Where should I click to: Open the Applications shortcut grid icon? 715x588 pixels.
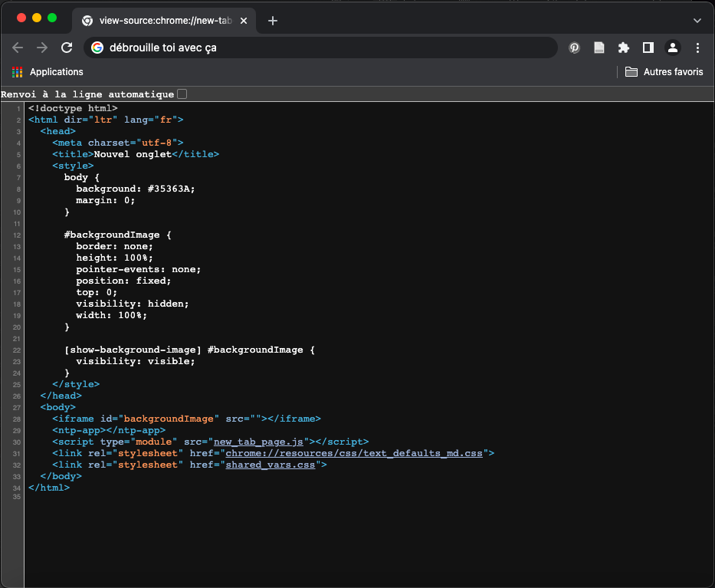click(18, 72)
